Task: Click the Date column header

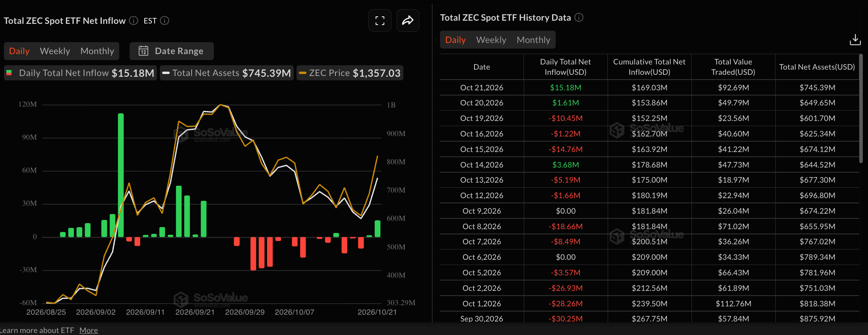Action: (x=482, y=67)
